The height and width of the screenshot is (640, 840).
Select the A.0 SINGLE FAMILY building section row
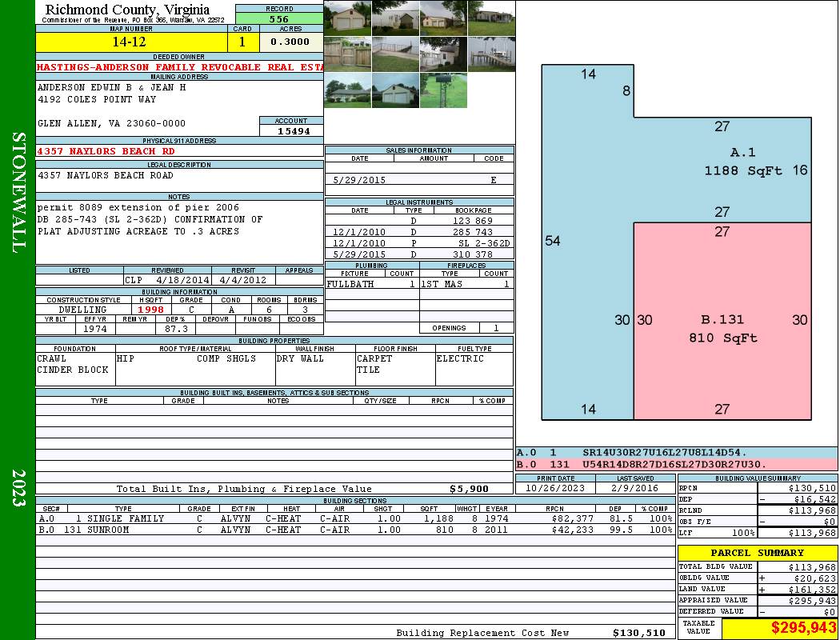(x=355, y=518)
